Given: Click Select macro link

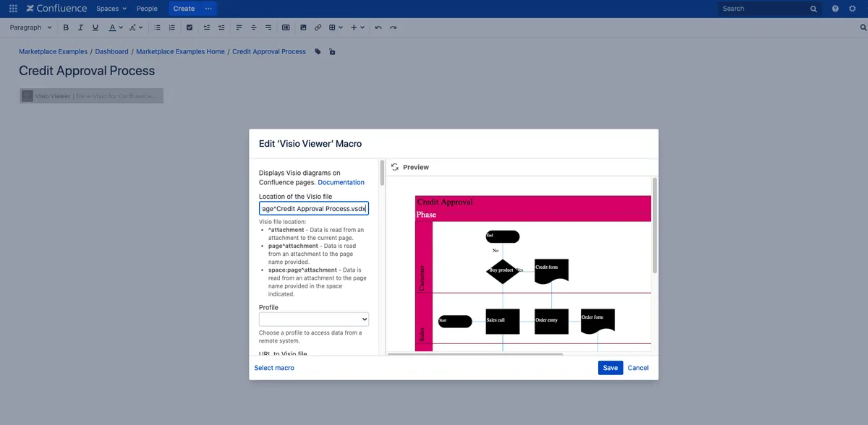Looking at the screenshot, I should coord(274,368).
